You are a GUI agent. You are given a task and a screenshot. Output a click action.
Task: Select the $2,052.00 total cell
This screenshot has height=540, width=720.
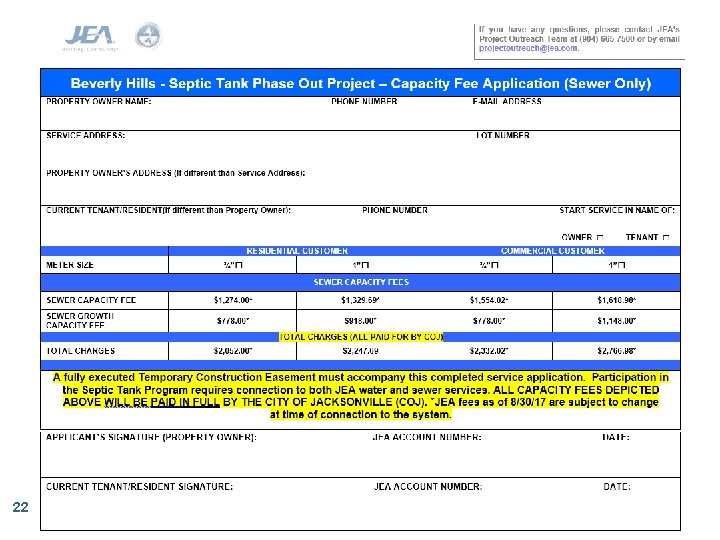[233, 351]
